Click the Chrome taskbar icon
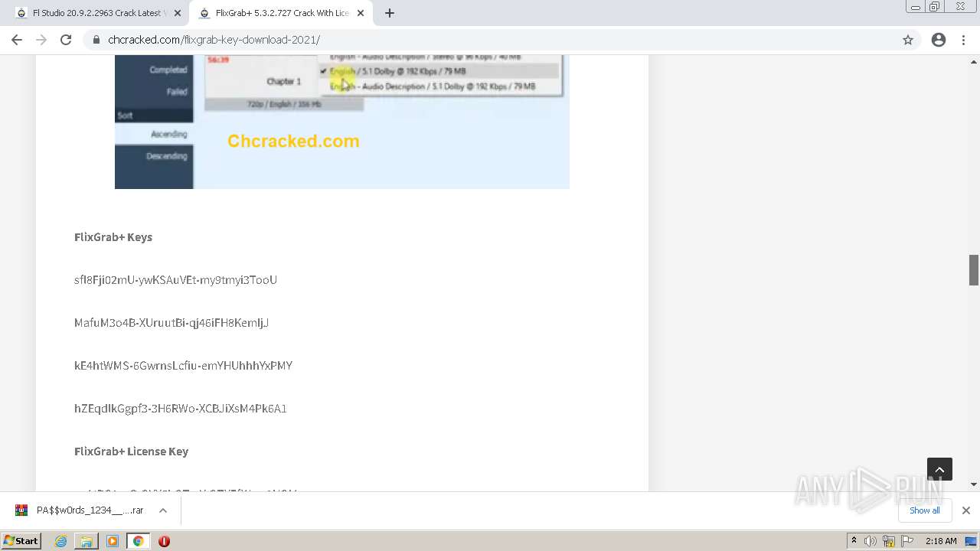Image resolution: width=980 pixels, height=551 pixels. 138,541
